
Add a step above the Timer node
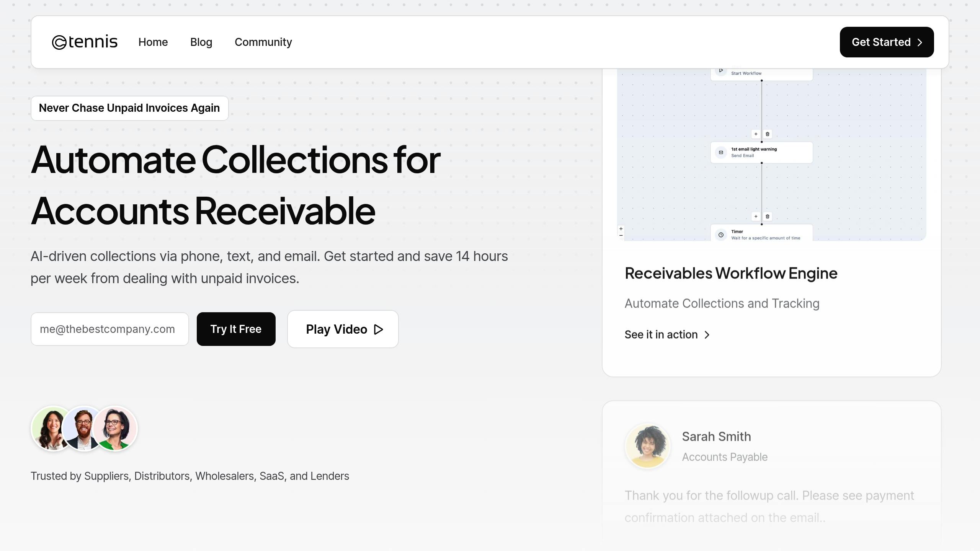coord(756,217)
